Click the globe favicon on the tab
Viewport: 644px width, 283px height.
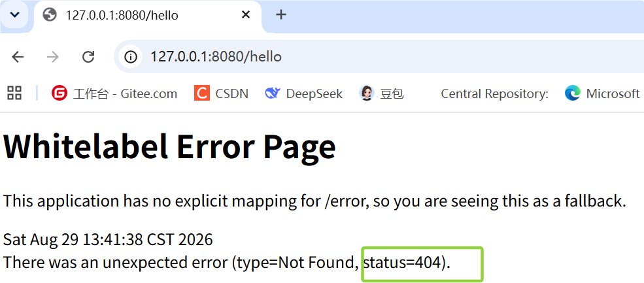[50, 15]
